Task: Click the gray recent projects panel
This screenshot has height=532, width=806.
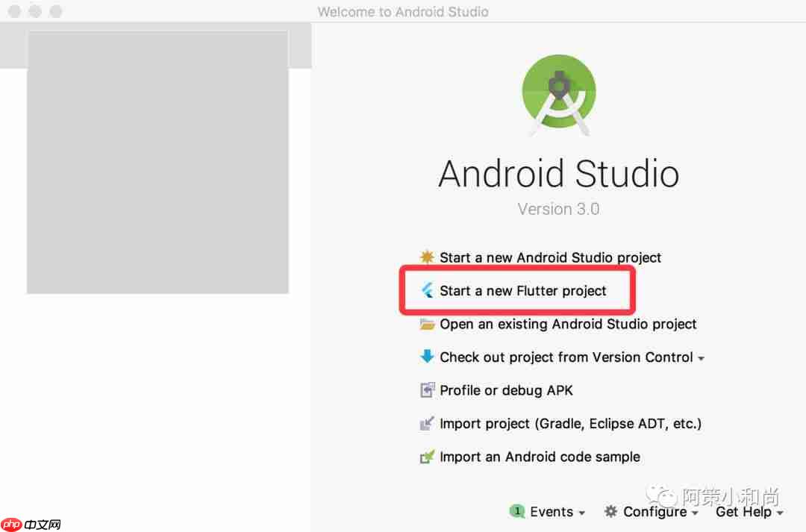Action: pos(157,162)
